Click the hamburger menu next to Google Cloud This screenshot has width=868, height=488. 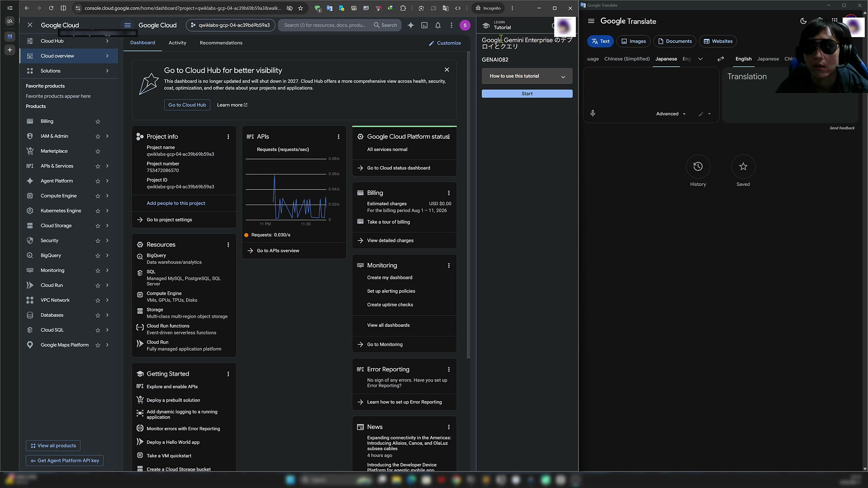[127, 25]
